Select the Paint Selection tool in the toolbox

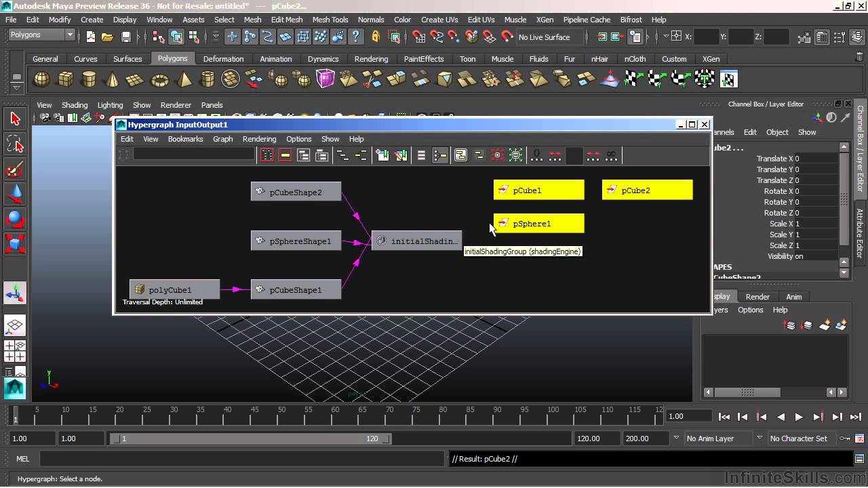click(x=15, y=169)
